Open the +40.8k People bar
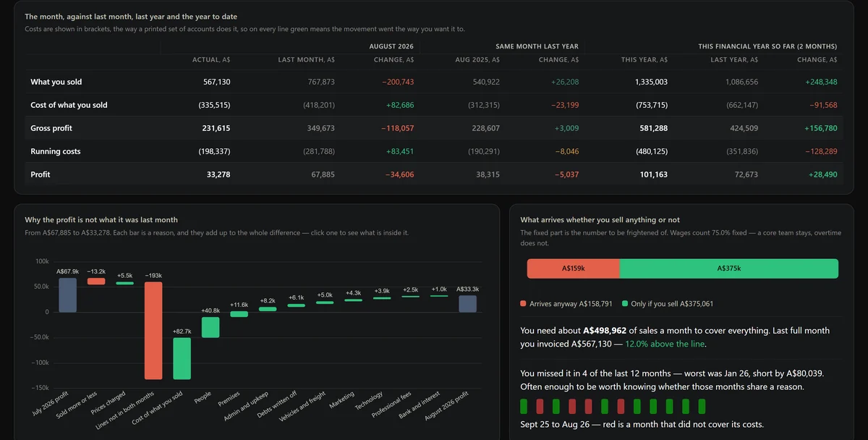 [x=210, y=327]
